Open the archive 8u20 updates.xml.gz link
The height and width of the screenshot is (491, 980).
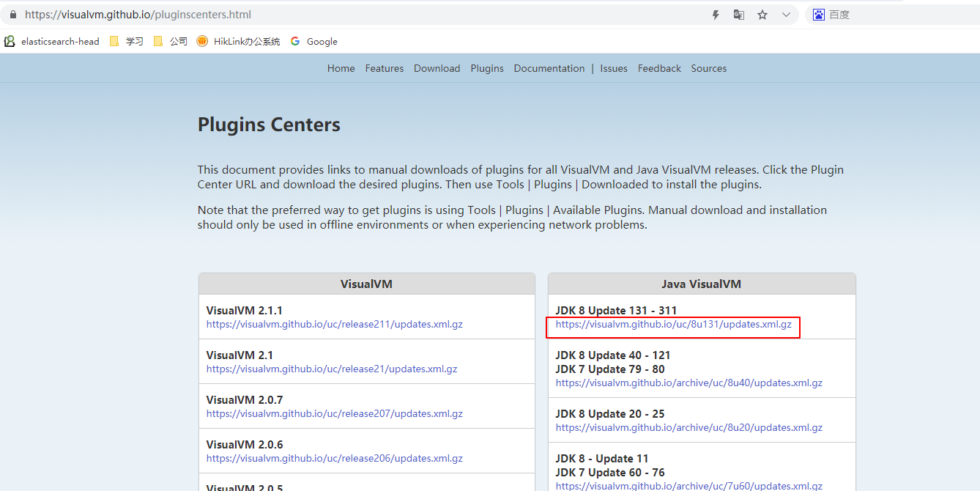(689, 427)
